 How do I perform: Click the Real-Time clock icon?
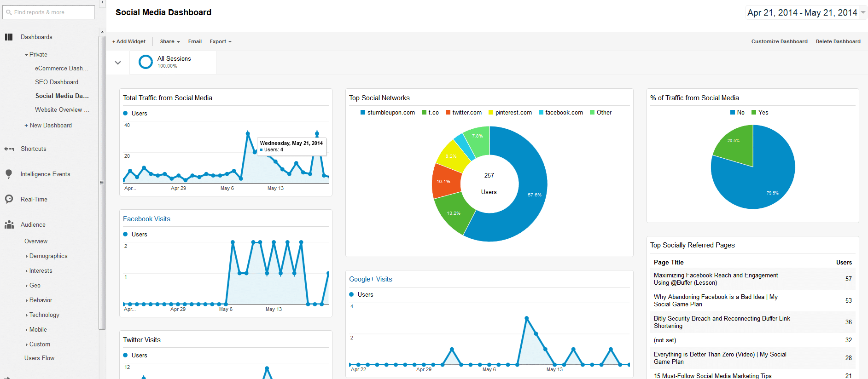coord(9,199)
